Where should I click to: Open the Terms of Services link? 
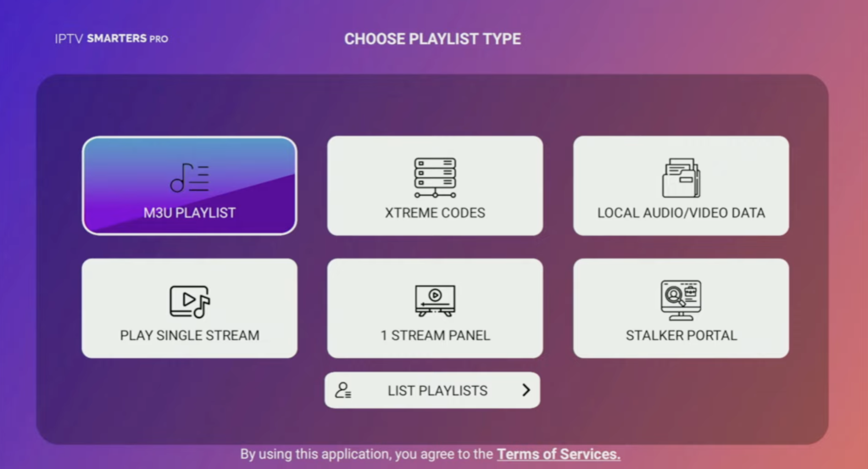point(559,455)
